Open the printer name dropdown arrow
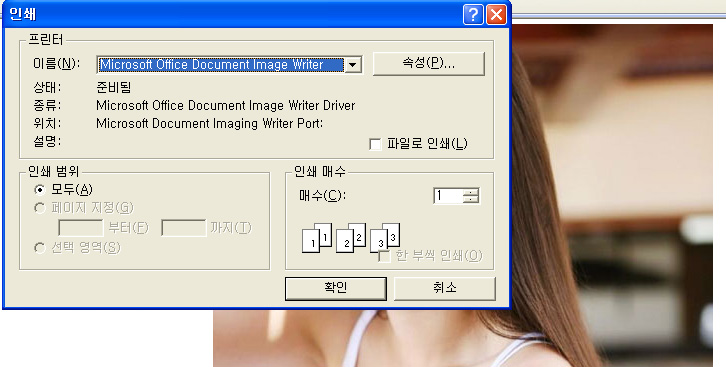 click(x=353, y=65)
